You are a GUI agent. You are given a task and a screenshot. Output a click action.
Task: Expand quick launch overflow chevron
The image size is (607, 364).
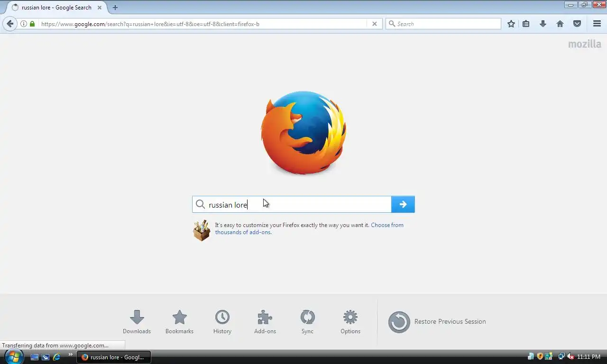coord(71,355)
